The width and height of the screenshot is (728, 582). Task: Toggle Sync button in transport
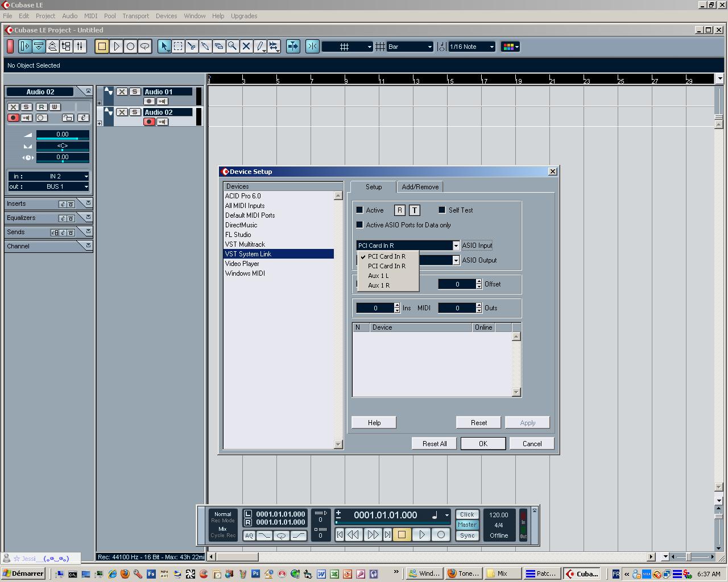[x=467, y=535]
